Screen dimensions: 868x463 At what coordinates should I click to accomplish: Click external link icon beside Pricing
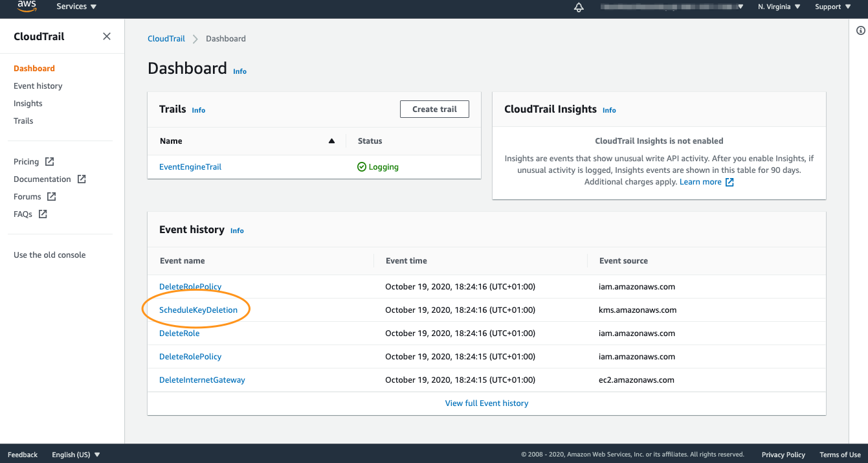click(49, 161)
